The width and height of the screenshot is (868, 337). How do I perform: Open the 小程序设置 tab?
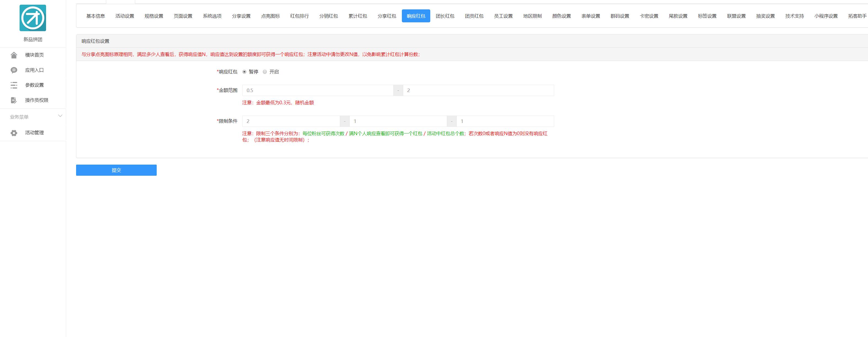pos(826,16)
